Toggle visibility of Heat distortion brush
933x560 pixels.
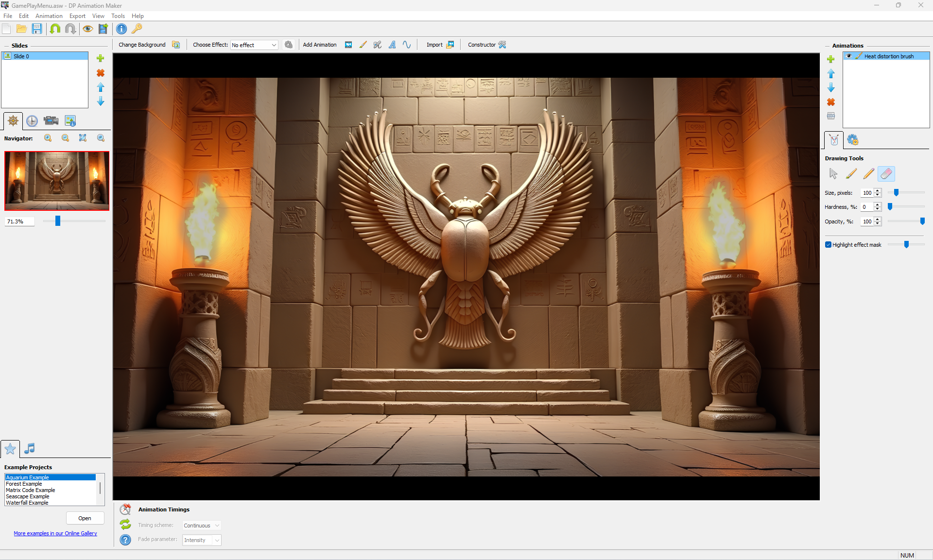click(849, 56)
